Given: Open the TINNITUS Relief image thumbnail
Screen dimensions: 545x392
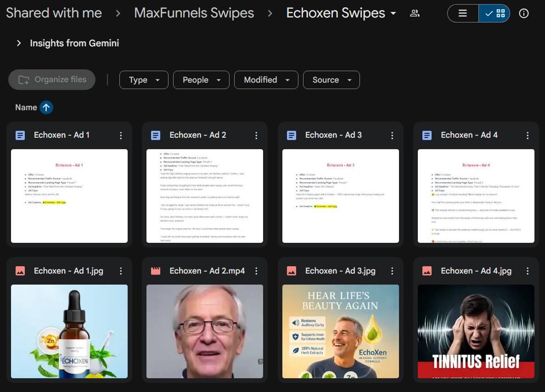Looking at the screenshot, I should 476,331.
